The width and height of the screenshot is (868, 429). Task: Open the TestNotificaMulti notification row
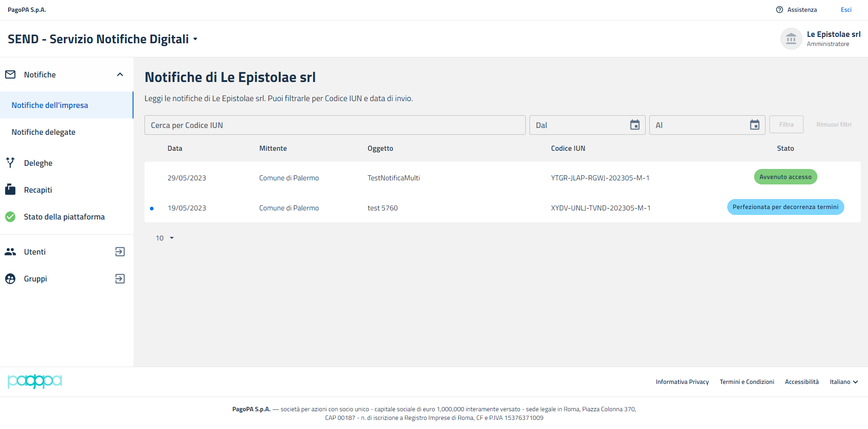point(394,178)
